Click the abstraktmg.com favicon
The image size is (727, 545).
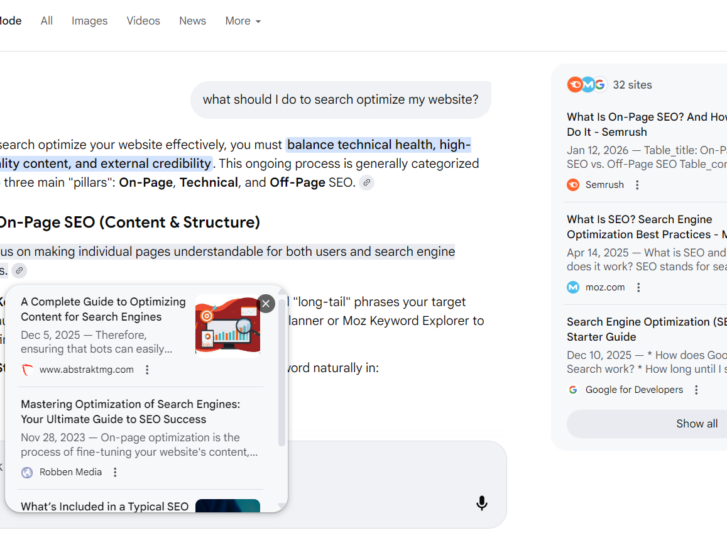(x=27, y=370)
